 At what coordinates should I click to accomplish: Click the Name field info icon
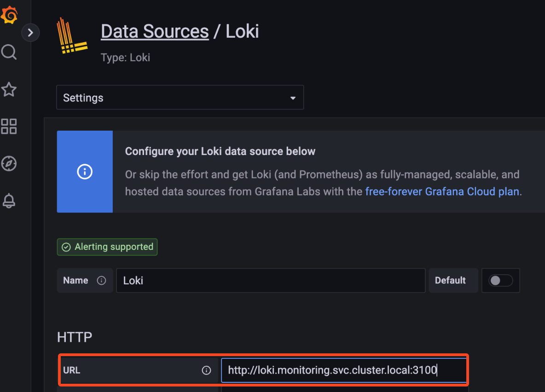101,281
